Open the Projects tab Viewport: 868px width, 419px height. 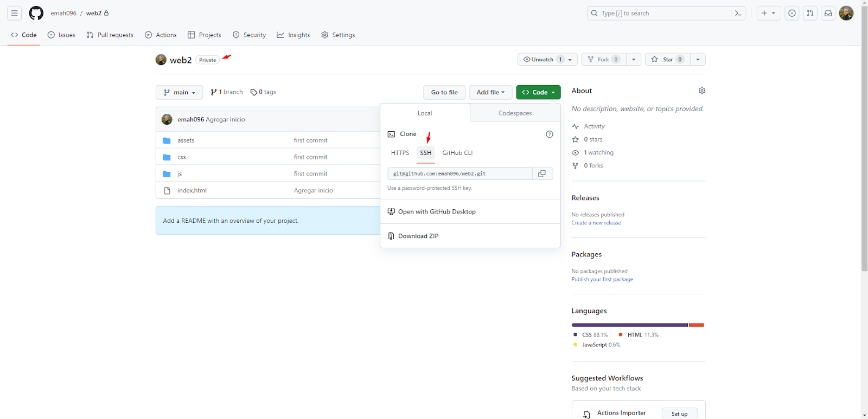point(205,35)
